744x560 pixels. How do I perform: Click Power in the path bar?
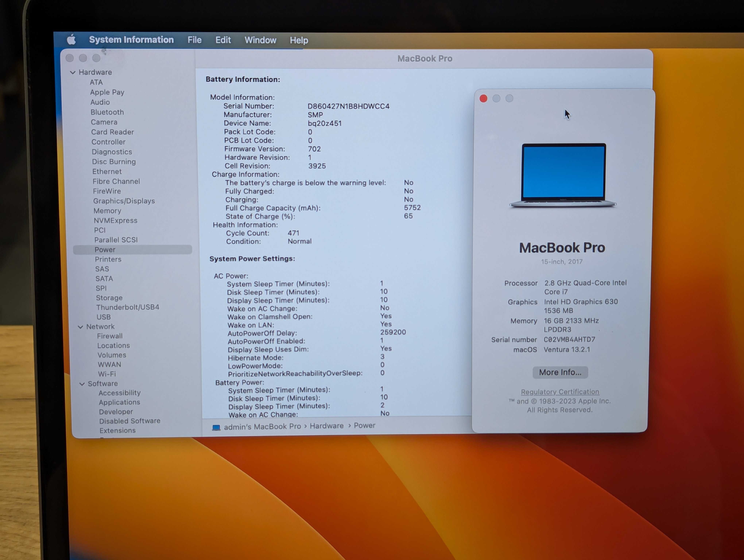365,425
